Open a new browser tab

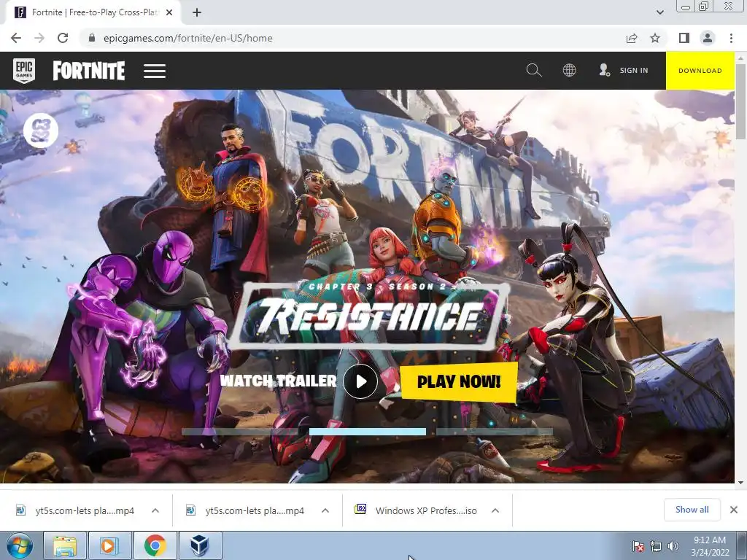[x=197, y=12]
